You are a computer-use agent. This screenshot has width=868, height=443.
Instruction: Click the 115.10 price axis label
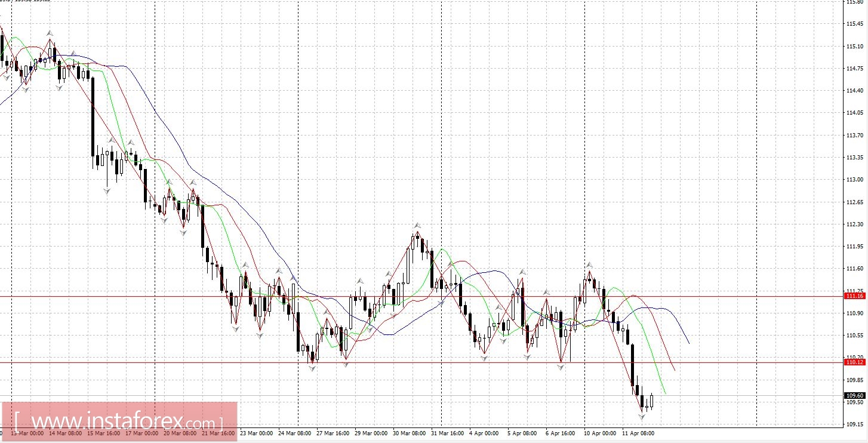tap(855, 47)
